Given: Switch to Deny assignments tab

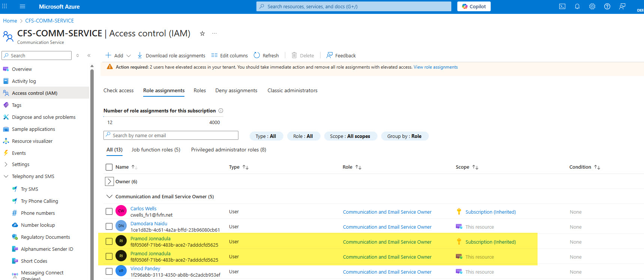Looking at the screenshot, I should point(236,90).
